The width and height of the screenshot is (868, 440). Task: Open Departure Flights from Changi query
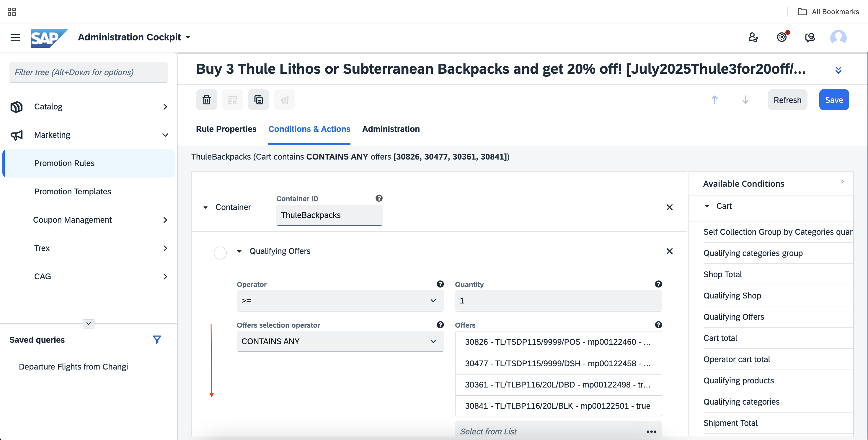point(73,367)
